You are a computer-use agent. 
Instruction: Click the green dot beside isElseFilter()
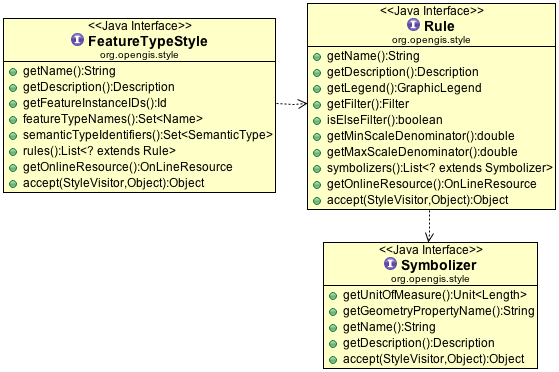point(317,121)
